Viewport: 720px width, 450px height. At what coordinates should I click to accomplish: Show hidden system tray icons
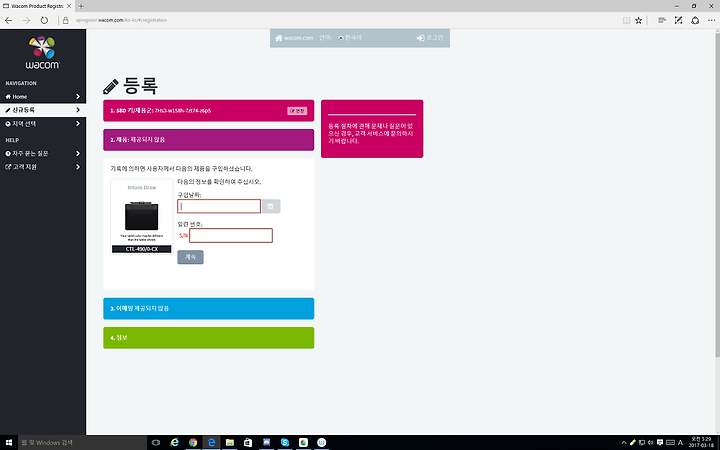pyautogui.click(x=624, y=443)
